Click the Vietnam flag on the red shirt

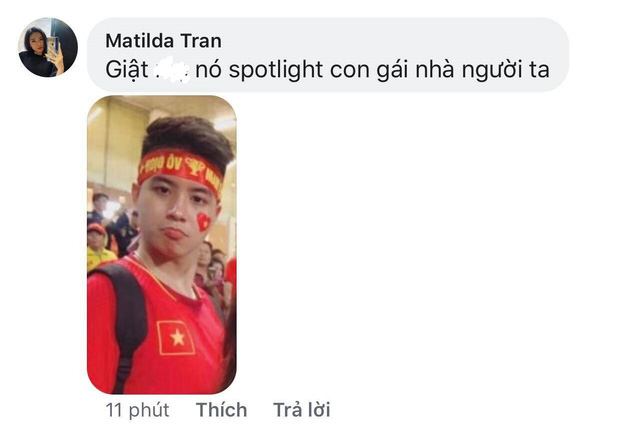pyautogui.click(x=176, y=338)
